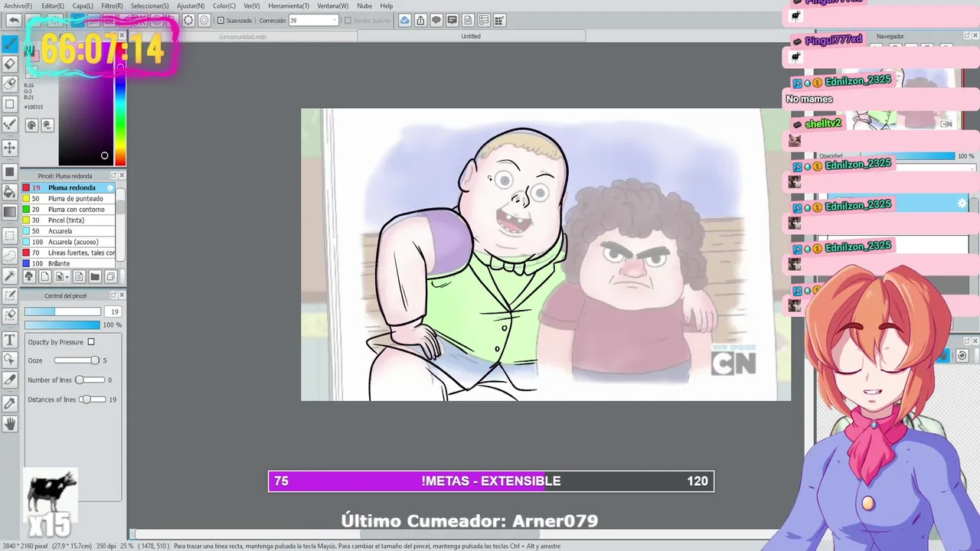Open the Ajustar menu
980x551 pixels.
point(191,5)
